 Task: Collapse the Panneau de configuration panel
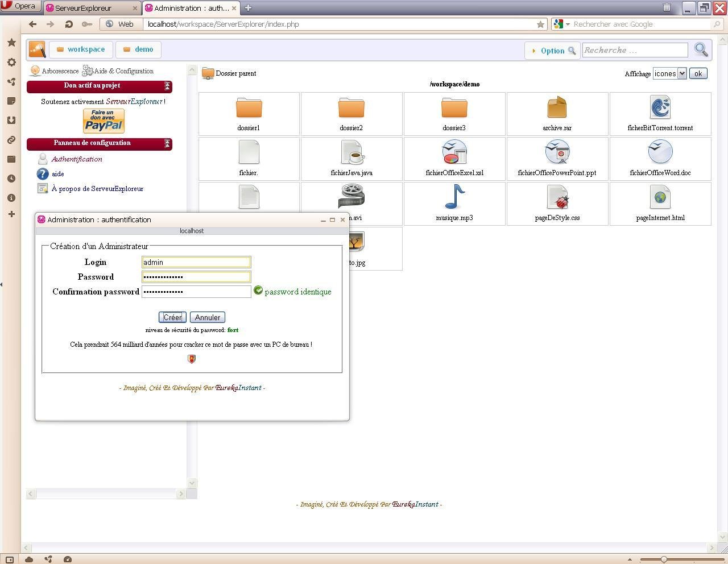pyautogui.click(x=167, y=143)
